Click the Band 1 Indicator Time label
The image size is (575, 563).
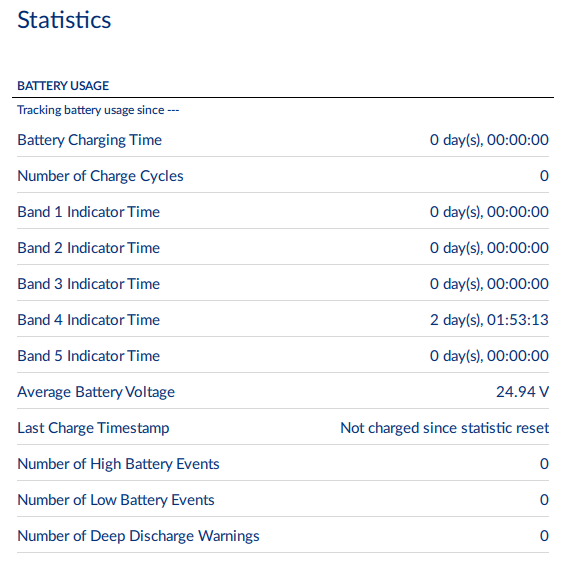(x=88, y=212)
